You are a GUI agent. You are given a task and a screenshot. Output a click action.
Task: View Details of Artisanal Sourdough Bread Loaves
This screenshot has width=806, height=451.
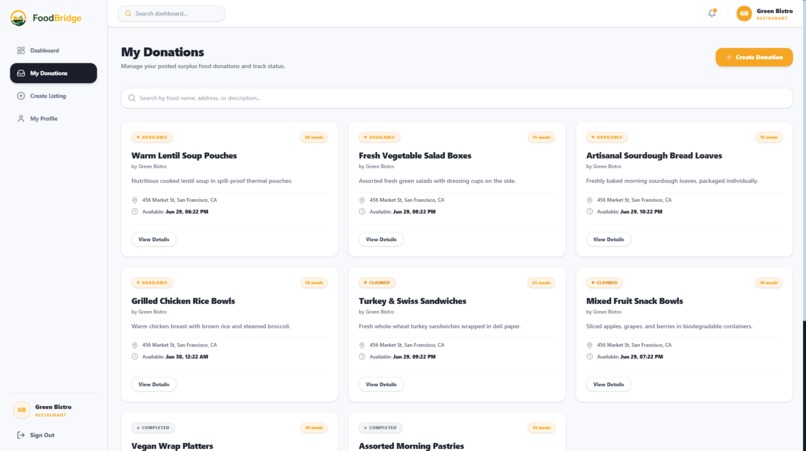click(x=609, y=239)
